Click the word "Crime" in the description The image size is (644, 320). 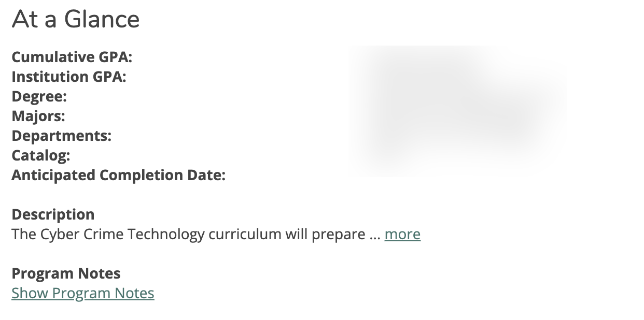point(103,235)
